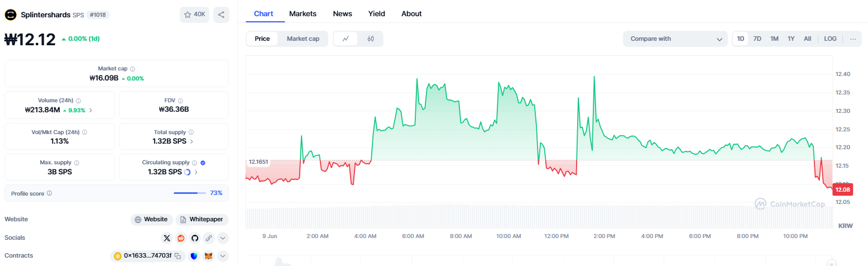Expand more Contracts chevron
The image size is (868, 266).
[x=223, y=256]
